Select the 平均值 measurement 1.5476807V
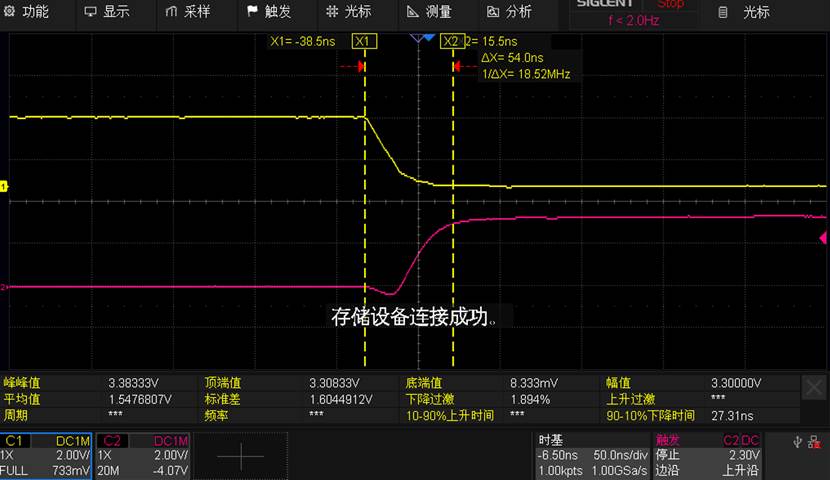The width and height of the screenshot is (830, 480). 140,400
